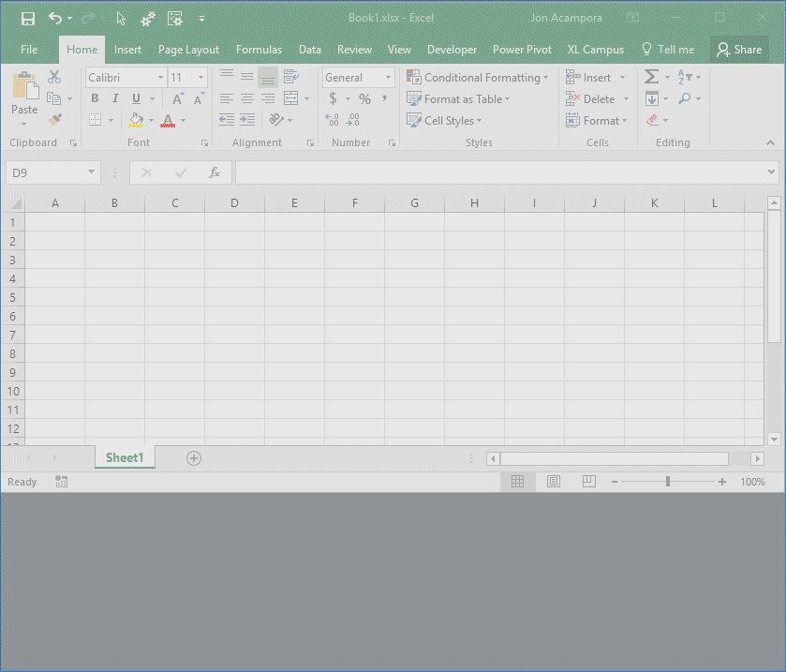Toggle Bold formatting
Screen dimensions: 786x672
click(x=95, y=98)
